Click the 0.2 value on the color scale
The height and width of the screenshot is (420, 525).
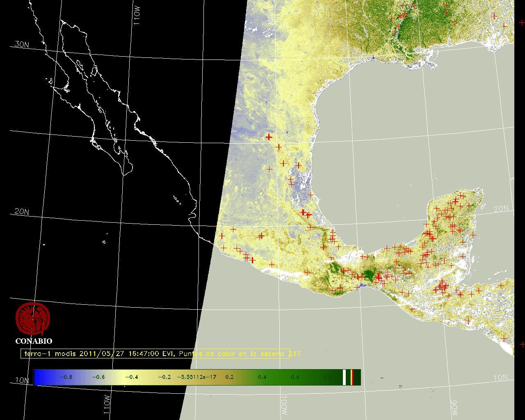click(x=229, y=377)
